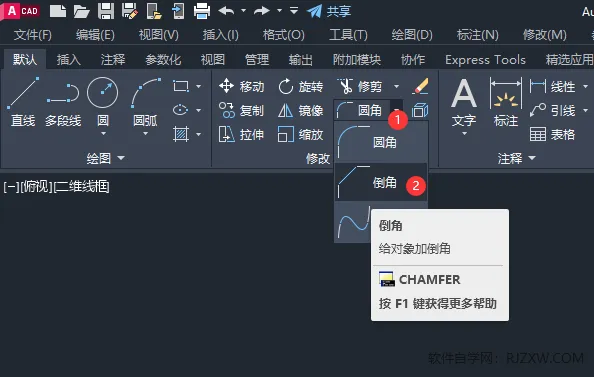Open the 修剪 trim dropdown arrow
This screenshot has width=594, height=377.
tap(396, 86)
